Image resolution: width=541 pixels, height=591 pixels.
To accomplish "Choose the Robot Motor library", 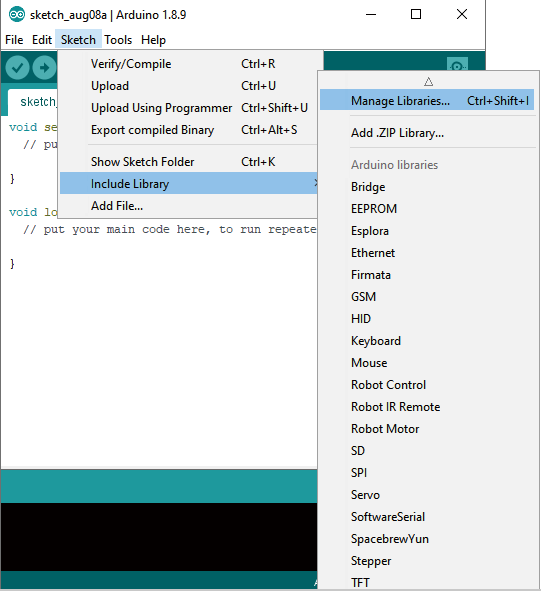I will pos(427,429).
